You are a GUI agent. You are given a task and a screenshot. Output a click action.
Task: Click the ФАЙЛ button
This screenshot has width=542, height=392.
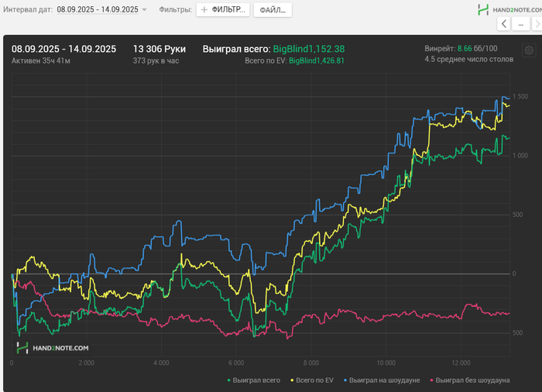[273, 10]
